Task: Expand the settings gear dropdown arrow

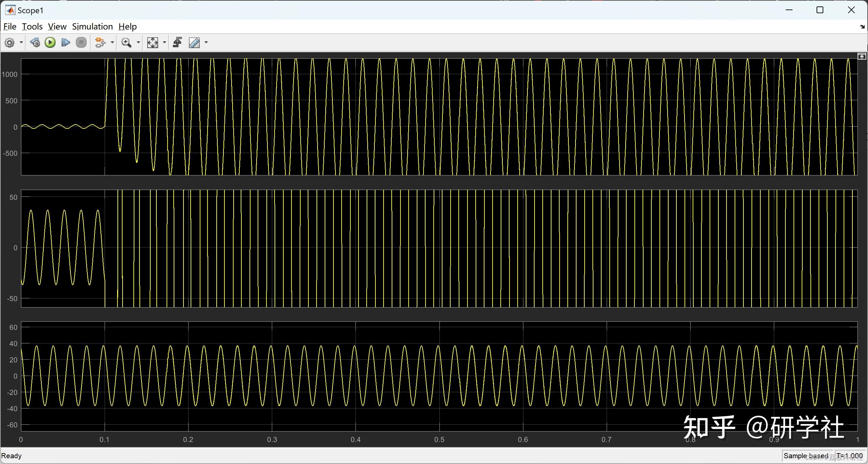Action: pyautogui.click(x=21, y=42)
